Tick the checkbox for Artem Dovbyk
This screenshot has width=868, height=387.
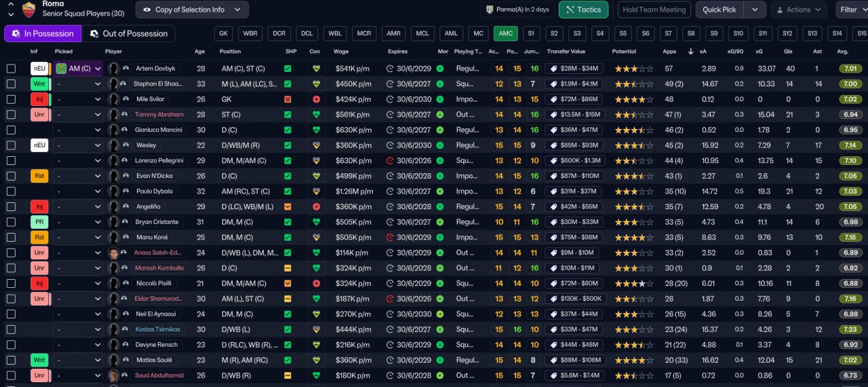pyautogui.click(x=11, y=69)
